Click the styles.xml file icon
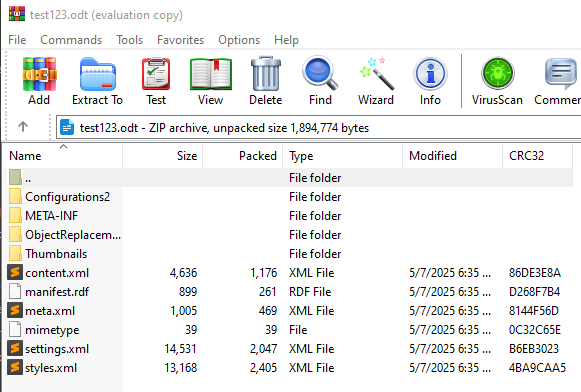Screen dimensions: 581x392 click(x=15, y=368)
